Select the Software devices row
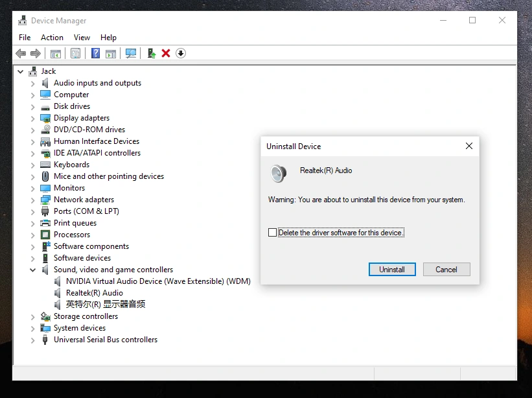 tap(82, 258)
